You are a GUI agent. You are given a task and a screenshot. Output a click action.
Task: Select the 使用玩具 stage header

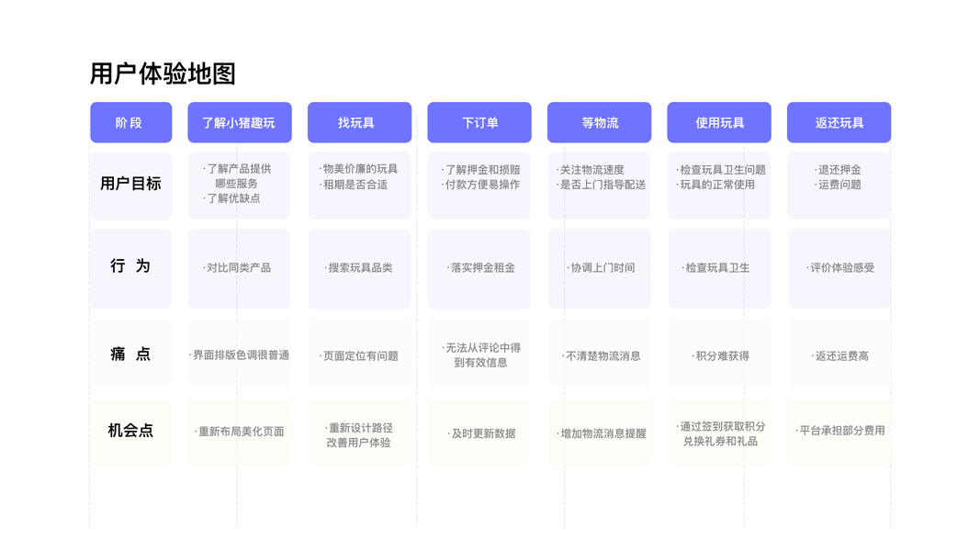[x=719, y=122]
